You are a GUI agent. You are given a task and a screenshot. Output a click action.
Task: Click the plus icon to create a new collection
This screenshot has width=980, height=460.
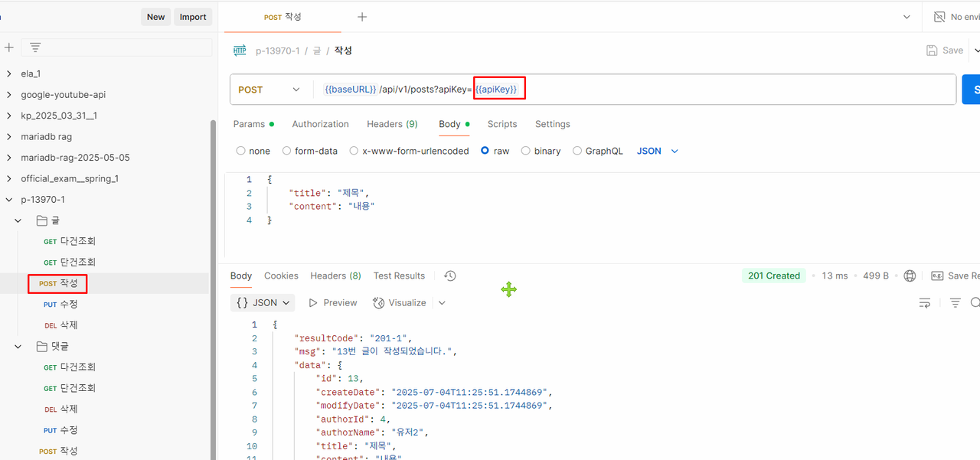[x=8, y=47]
